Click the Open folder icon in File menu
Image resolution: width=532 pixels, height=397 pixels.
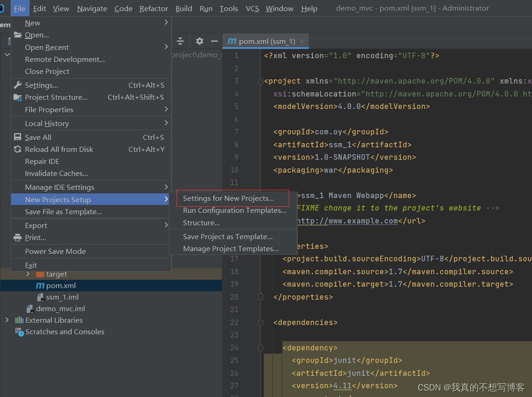click(x=18, y=35)
